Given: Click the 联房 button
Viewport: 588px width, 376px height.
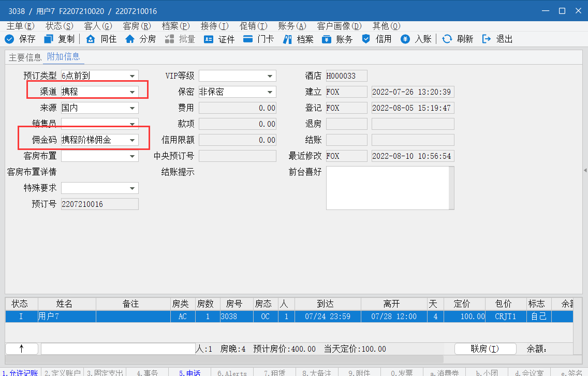Looking at the screenshot, I should pos(484,349).
